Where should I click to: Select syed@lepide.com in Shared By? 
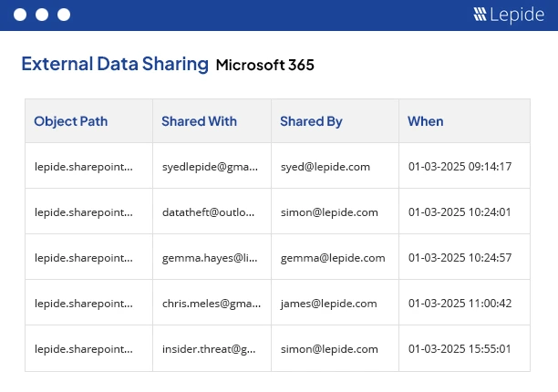point(325,167)
